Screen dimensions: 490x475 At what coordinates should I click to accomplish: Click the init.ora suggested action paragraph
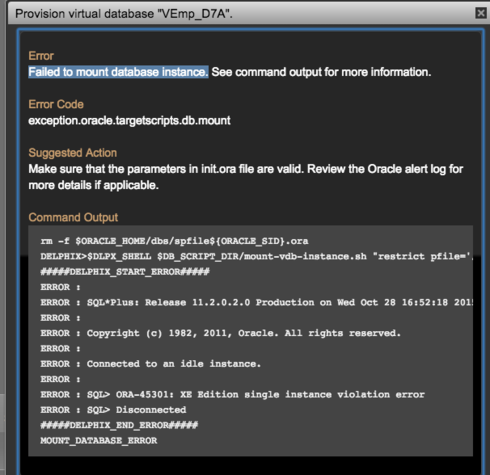[x=246, y=177]
